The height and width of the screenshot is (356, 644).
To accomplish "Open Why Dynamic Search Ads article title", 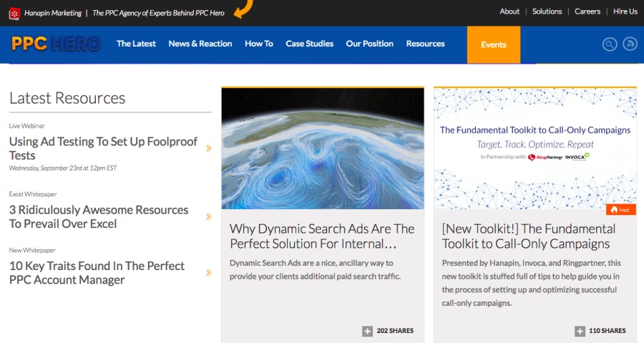I will (x=322, y=236).
